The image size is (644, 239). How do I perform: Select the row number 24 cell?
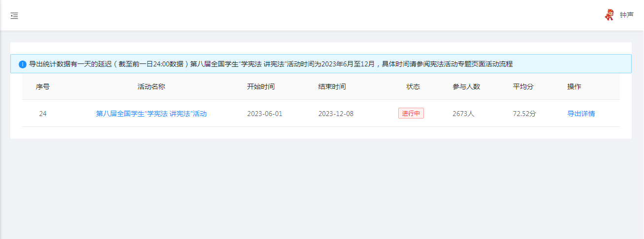click(43, 114)
